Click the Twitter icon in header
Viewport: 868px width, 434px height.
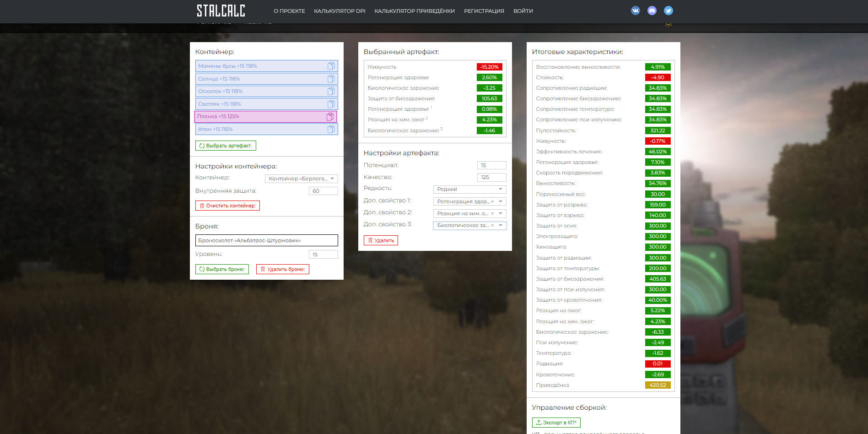tap(668, 11)
